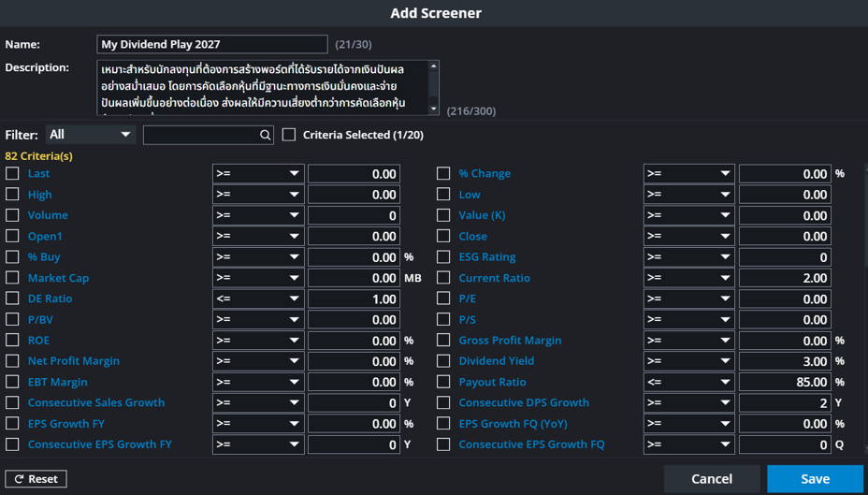Click the Open1 criterion label
868x495 pixels.
(x=45, y=236)
